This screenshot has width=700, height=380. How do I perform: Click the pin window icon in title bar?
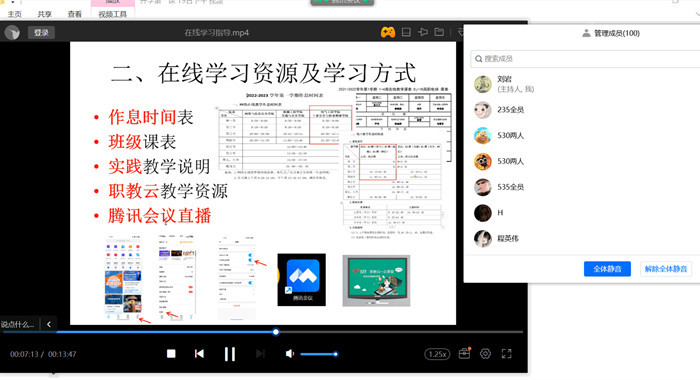tap(423, 32)
